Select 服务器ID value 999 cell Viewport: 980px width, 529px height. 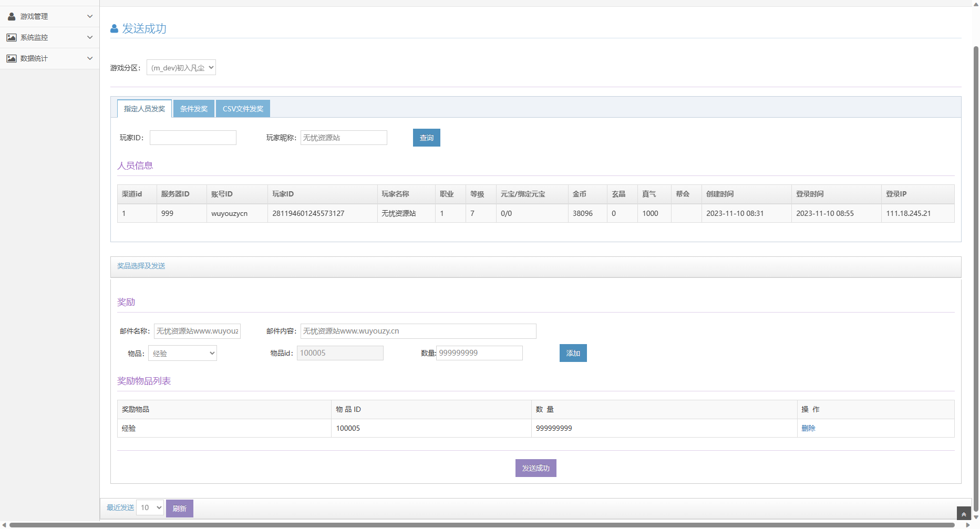click(x=182, y=213)
